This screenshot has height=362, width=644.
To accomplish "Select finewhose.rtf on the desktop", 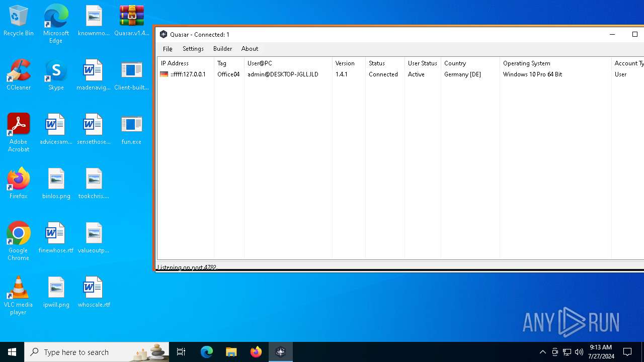I will coord(56,238).
